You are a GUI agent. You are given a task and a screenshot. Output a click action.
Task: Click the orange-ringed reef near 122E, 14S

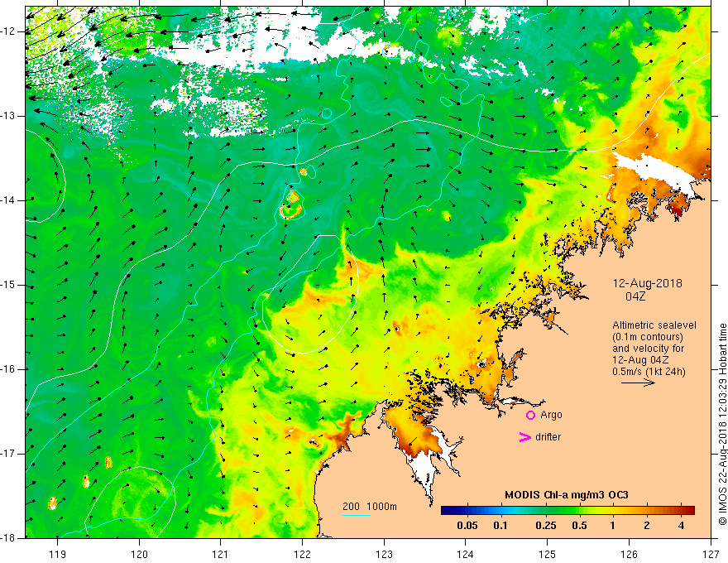291,205
